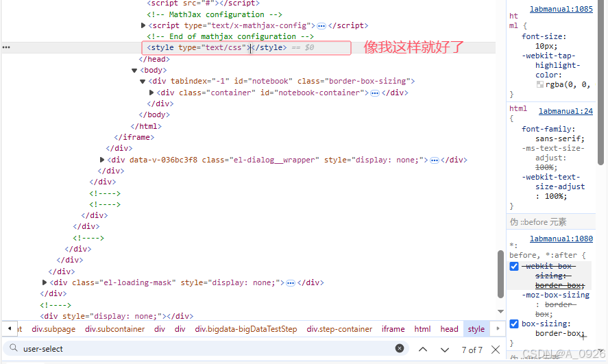The height and width of the screenshot is (364, 608).
Task: Select the closing </iframe> tag
Action: 134,137
